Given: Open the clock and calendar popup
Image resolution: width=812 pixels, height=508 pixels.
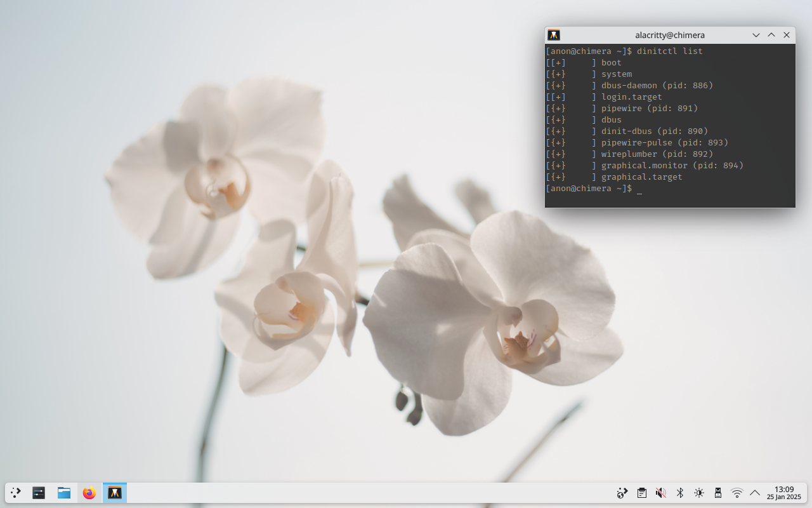Looking at the screenshot, I should point(784,493).
